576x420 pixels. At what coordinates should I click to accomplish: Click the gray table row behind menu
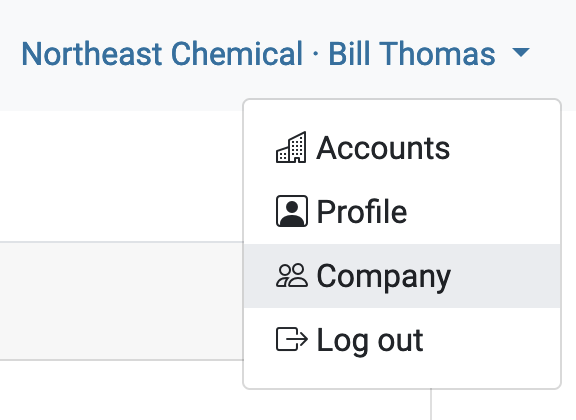pyautogui.click(x=121, y=301)
